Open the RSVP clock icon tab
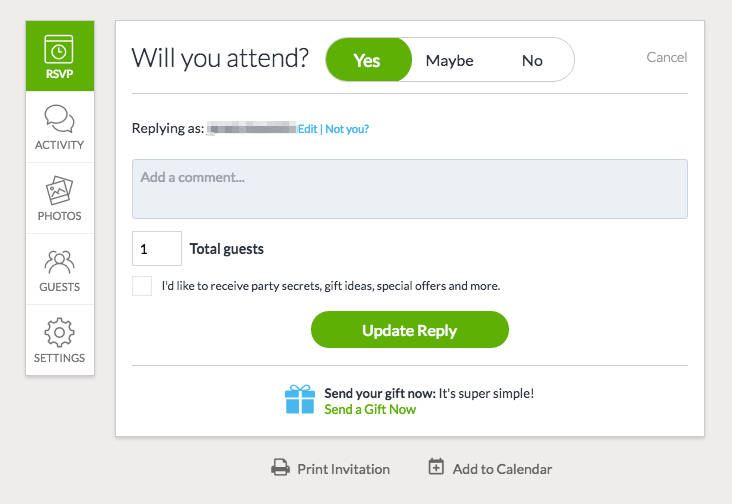The height and width of the screenshot is (504, 732). pyautogui.click(x=60, y=49)
